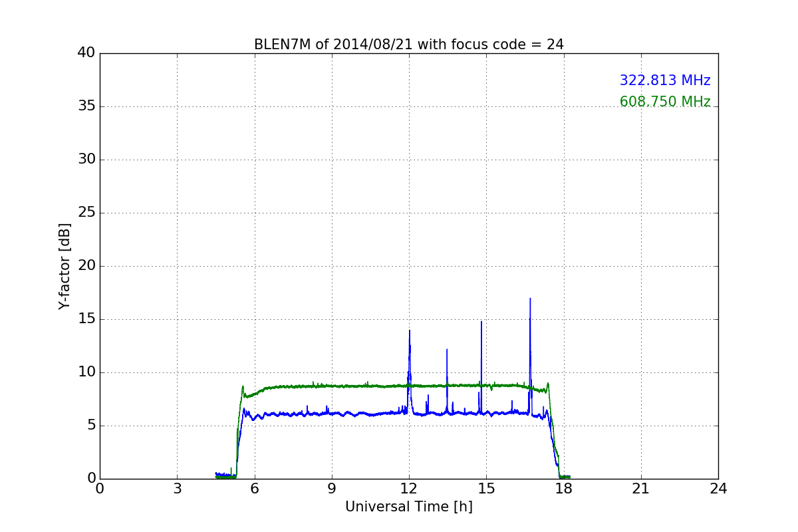Select the plot title mentioning BLEN7M

click(x=408, y=45)
